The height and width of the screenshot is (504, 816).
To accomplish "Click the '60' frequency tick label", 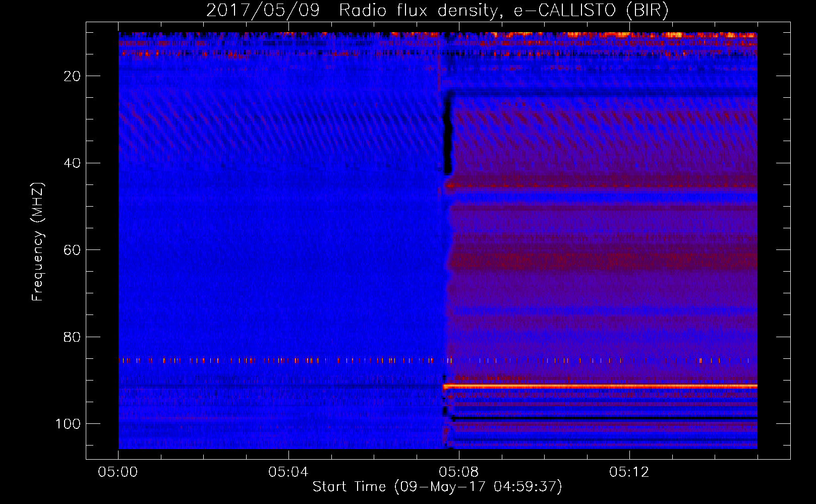I will pos(72,250).
